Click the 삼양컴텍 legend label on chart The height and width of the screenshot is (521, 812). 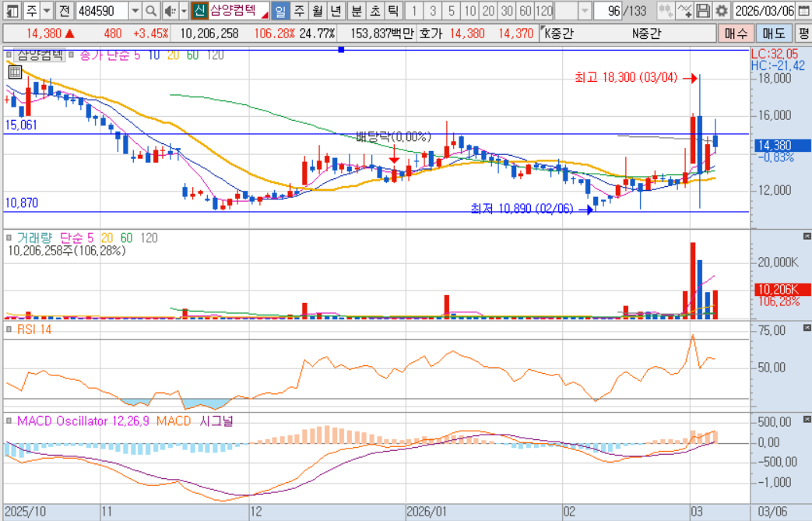tap(40, 55)
